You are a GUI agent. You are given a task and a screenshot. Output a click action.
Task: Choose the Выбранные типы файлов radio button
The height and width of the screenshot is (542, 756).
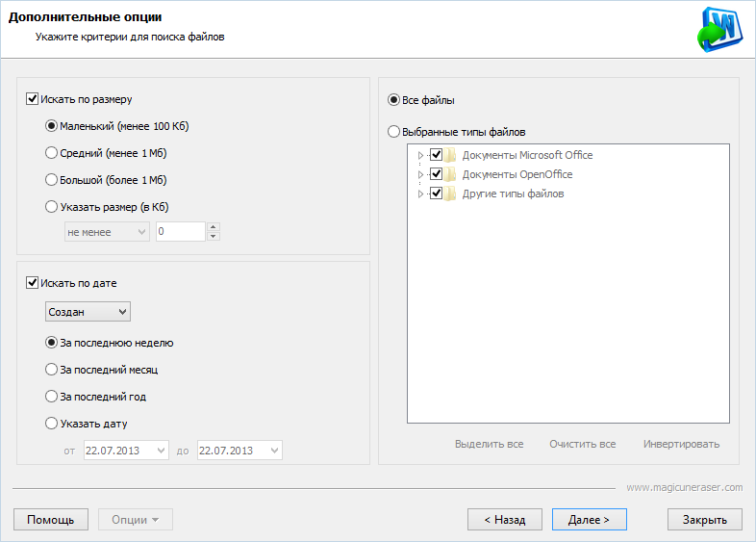(x=393, y=132)
